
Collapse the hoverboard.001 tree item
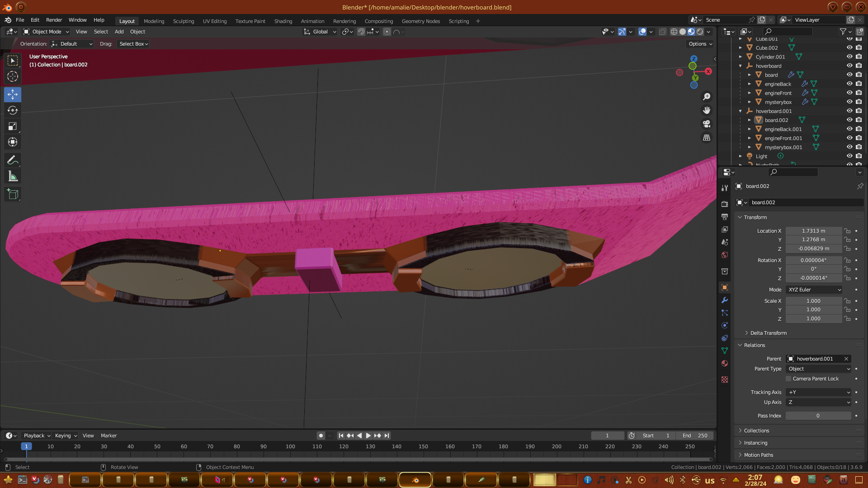point(741,111)
